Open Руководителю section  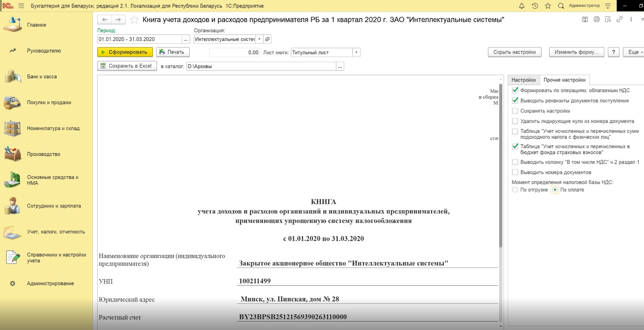pyautogui.click(x=44, y=51)
